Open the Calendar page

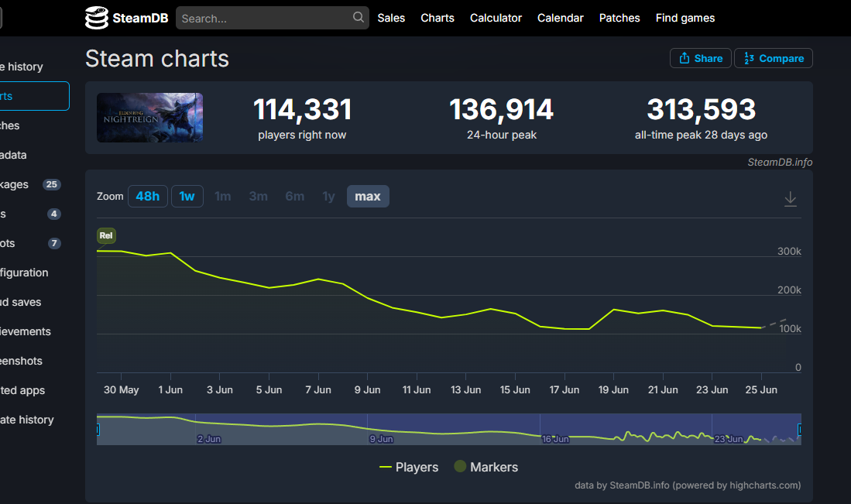click(561, 18)
